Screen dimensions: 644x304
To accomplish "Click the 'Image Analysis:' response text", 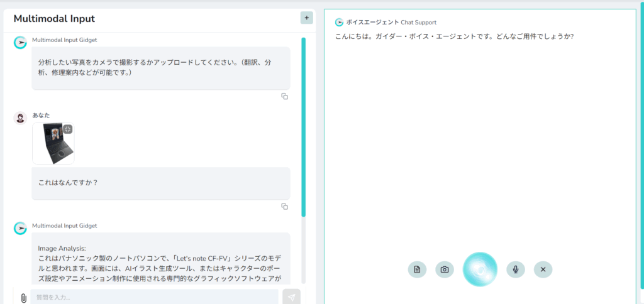I will [x=62, y=248].
